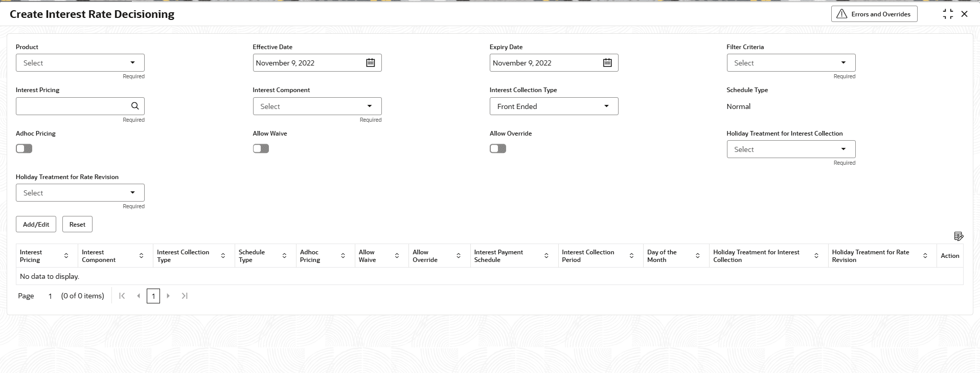Go to next page of table
The height and width of the screenshot is (373, 980).
tap(168, 296)
